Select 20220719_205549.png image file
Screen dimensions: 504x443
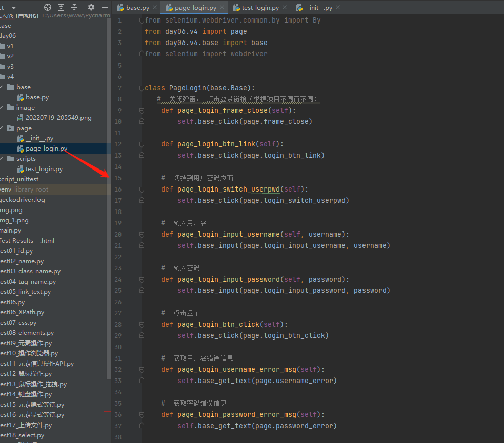tap(58, 118)
